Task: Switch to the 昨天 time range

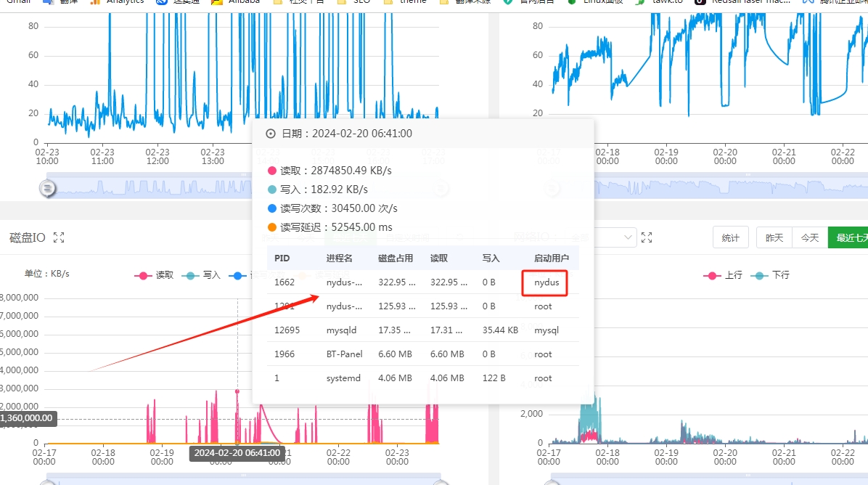Action: point(774,237)
